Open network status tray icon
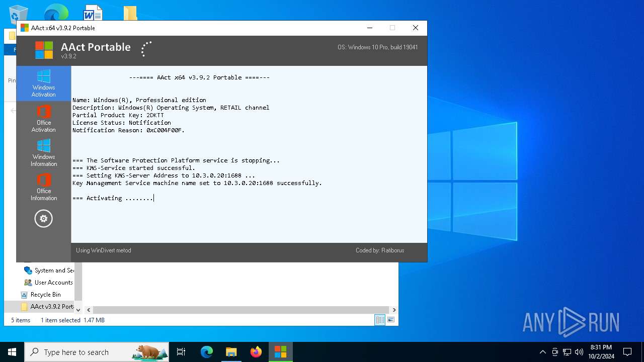The width and height of the screenshot is (644, 362). click(x=567, y=352)
